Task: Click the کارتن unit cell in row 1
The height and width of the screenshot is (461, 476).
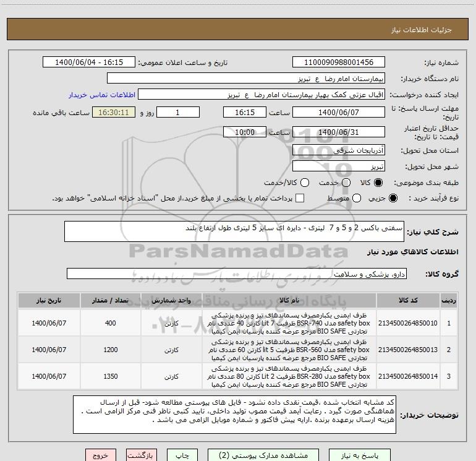Action: pyautogui.click(x=171, y=324)
